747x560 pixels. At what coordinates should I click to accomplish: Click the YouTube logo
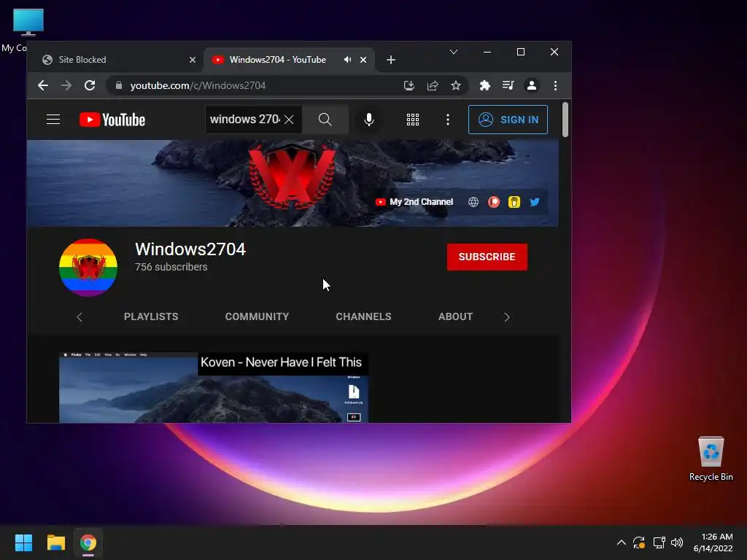[112, 120]
